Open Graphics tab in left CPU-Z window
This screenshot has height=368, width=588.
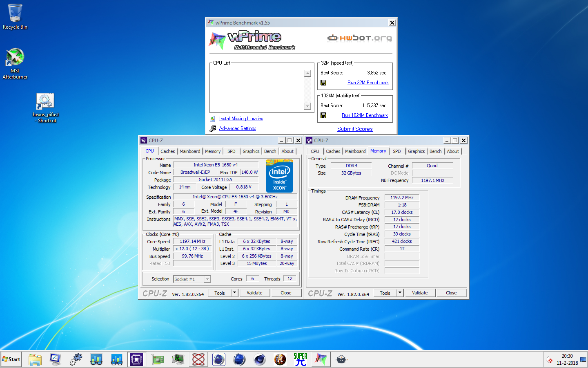point(251,151)
